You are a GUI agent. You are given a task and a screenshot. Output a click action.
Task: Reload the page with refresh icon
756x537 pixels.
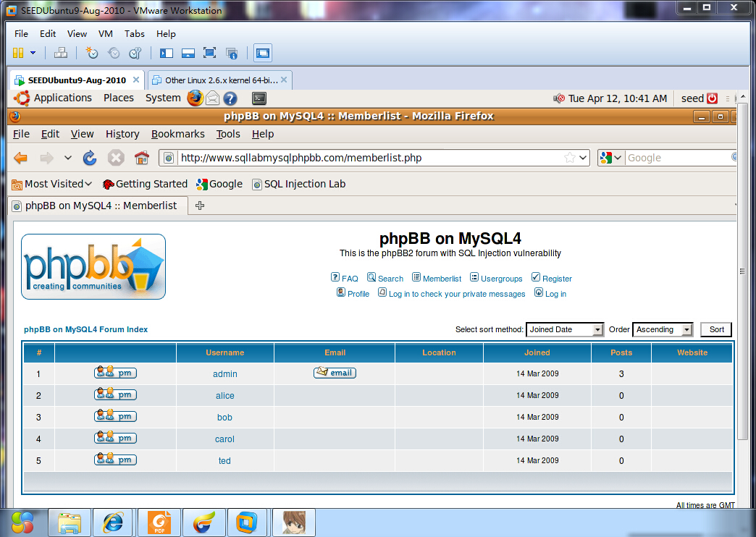pyautogui.click(x=90, y=158)
